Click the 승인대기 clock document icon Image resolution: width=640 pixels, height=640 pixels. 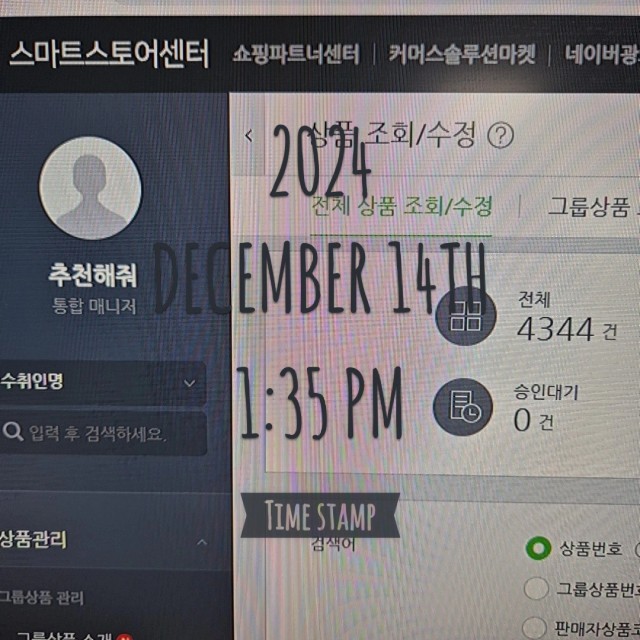463,407
